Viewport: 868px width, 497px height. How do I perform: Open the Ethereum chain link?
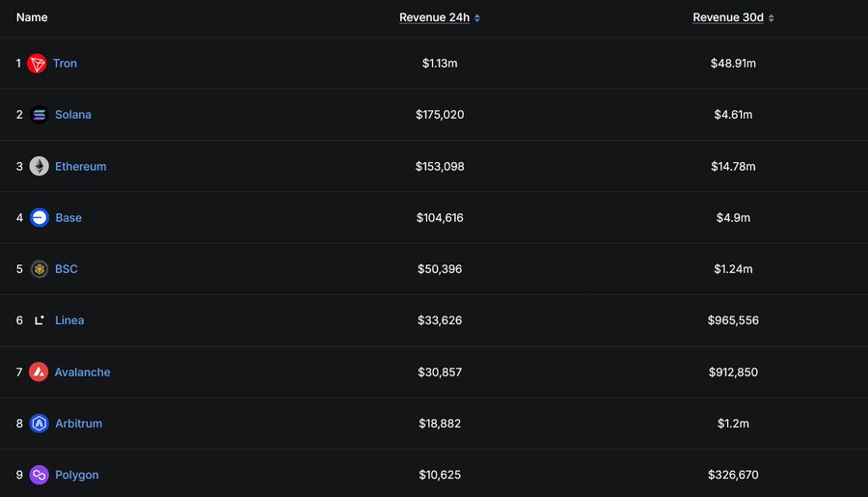pyautogui.click(x=81, y=166)
